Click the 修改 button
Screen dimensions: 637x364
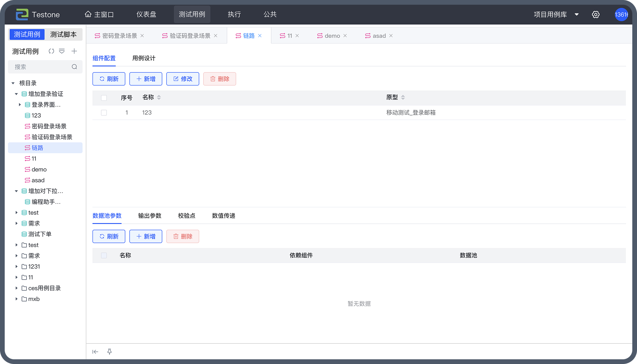[x=183, y=79]
